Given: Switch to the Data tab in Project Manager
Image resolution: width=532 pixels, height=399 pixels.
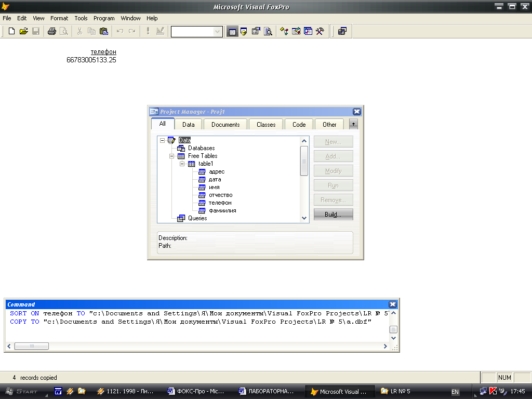Looking at the screenshot, I should coord(188,125).
